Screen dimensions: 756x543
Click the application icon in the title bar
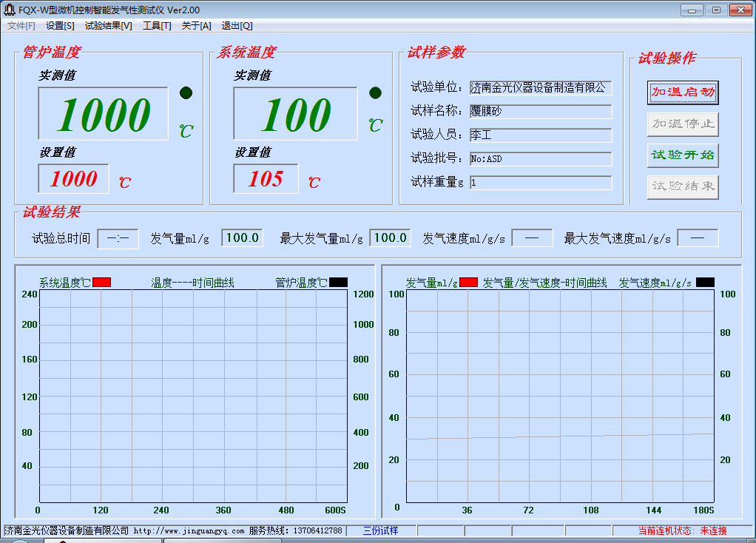point(10,10)
